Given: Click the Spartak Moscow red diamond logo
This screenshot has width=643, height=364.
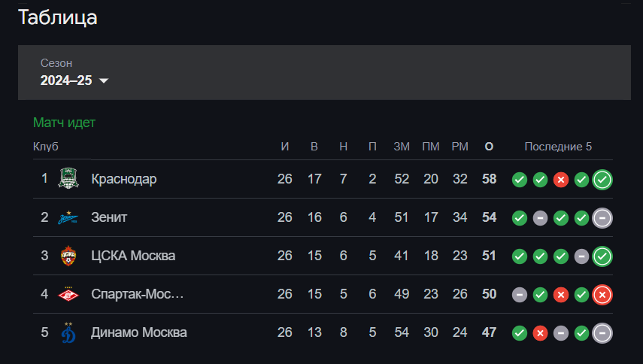Looking at the screenshot, I should click(68, 294).
